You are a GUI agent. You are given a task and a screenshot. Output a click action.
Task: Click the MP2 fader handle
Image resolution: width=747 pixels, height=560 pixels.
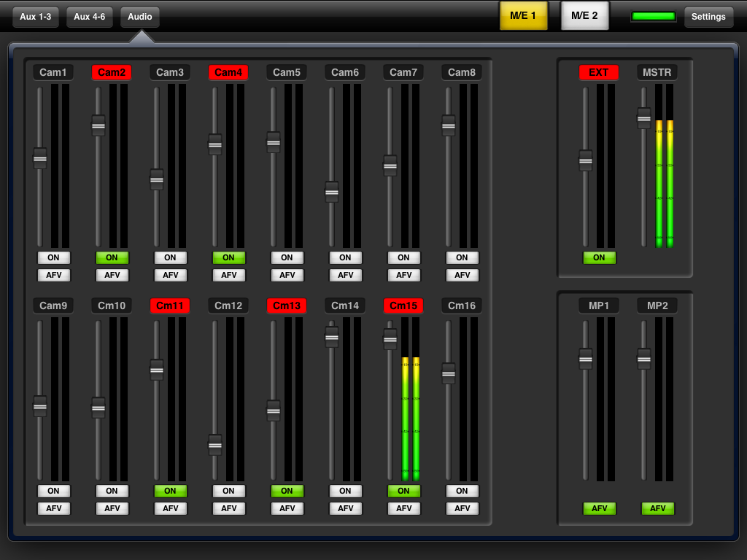[643, 359]
